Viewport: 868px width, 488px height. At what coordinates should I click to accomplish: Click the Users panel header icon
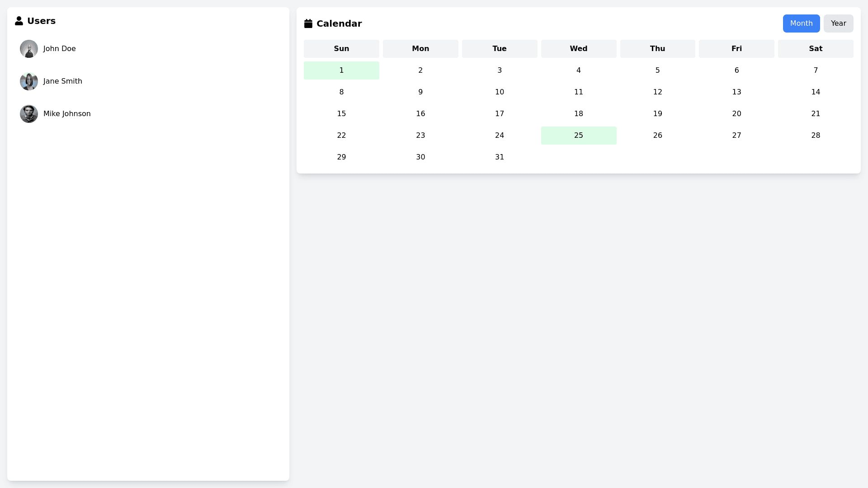[19, 20]
